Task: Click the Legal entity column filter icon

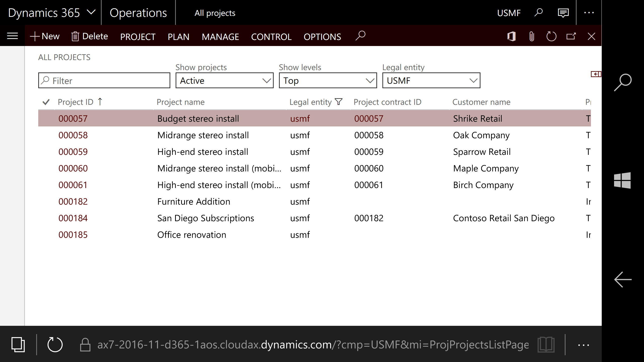Action: tap(339, 102)
